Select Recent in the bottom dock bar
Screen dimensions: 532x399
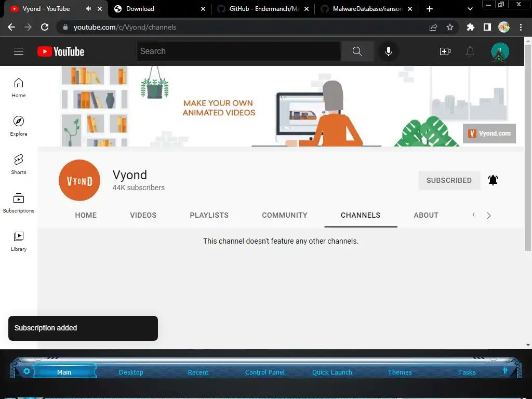click(x=198, y=372)
